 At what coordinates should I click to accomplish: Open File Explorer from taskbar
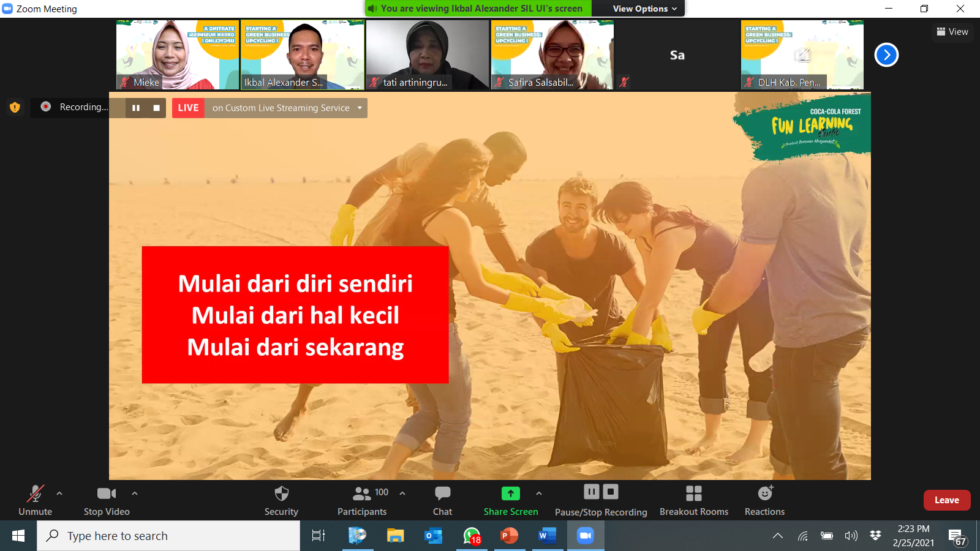point(396,536)
